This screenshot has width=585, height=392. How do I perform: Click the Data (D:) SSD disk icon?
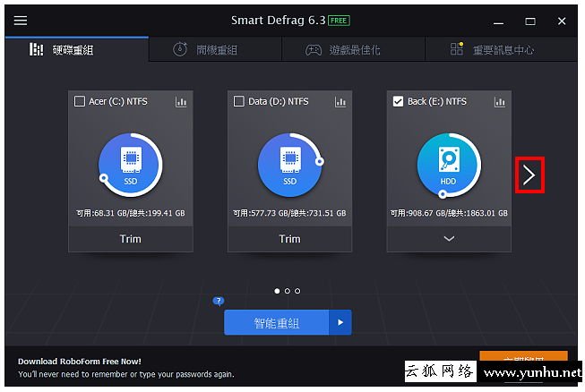(290, 165)
